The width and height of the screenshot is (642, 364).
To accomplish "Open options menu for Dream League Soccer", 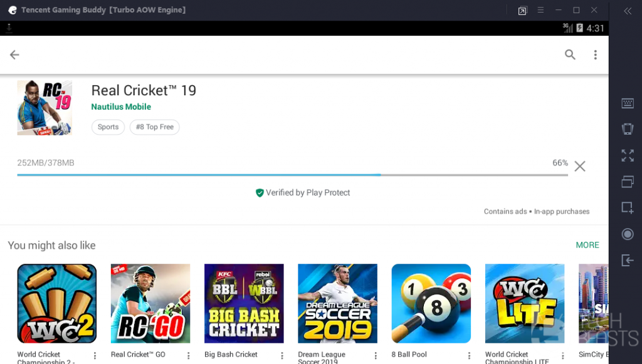I will point(376,355).
